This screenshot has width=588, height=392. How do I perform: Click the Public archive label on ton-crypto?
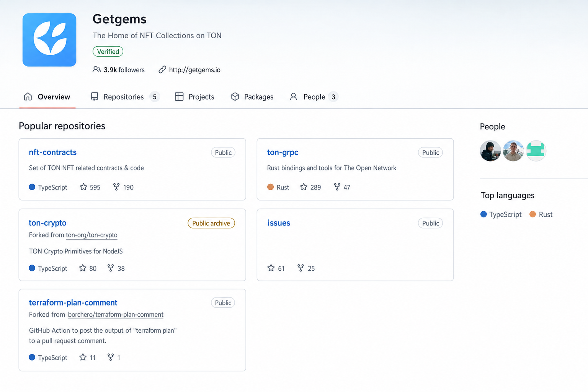[211, 223]
